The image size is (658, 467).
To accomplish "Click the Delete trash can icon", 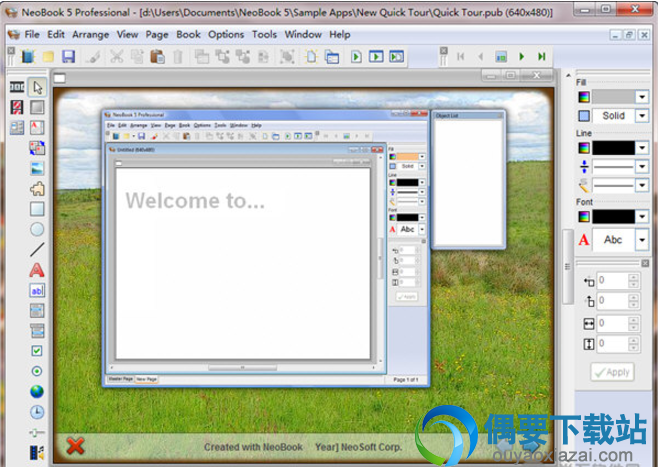I will click(x=178, y=56).
